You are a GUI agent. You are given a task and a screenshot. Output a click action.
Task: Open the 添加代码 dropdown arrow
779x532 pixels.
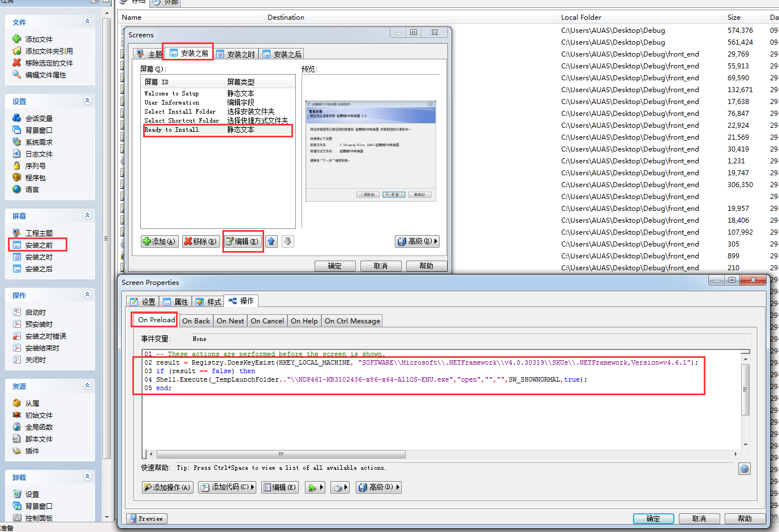click(252, 487)
